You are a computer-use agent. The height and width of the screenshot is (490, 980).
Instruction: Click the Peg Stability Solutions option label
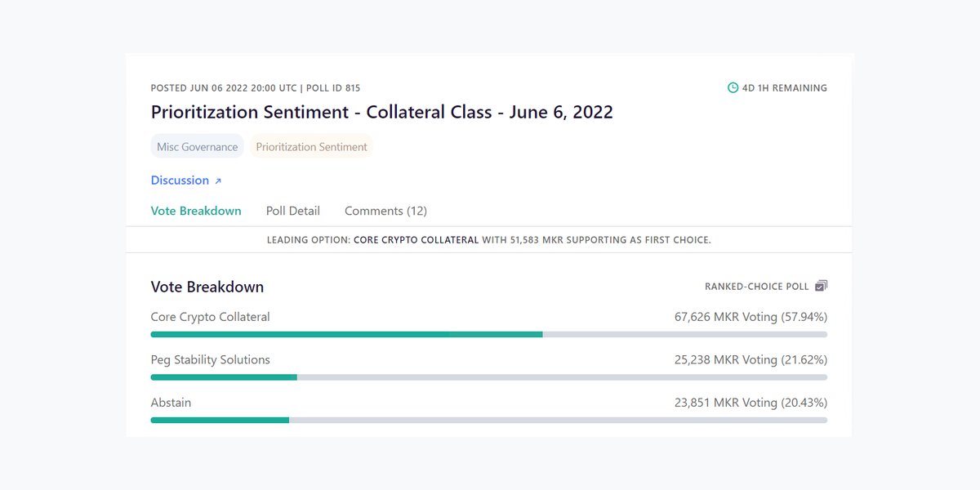click(210, 359)
